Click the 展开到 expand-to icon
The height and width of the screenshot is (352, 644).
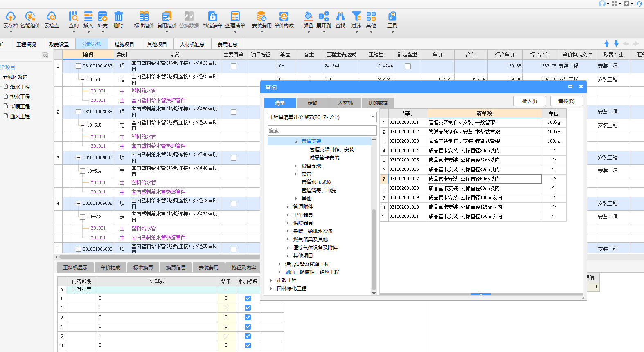[x=324, y=17]
